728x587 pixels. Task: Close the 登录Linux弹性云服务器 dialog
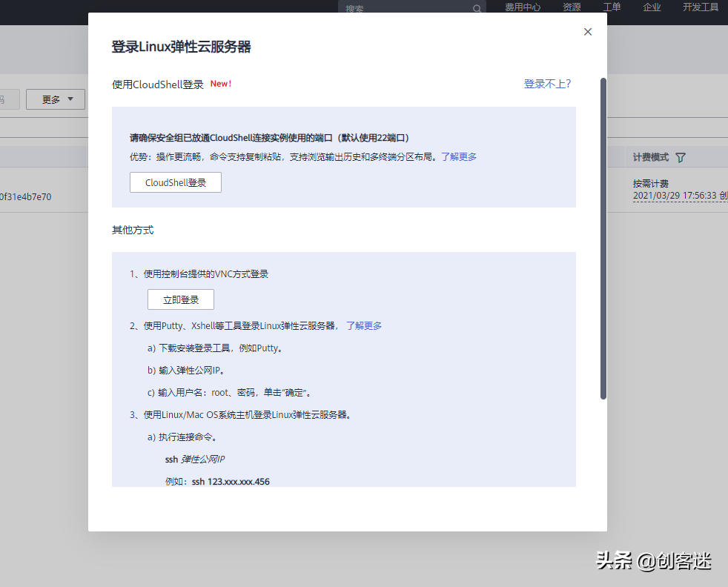pyautogui.click(x=587, y=32)
